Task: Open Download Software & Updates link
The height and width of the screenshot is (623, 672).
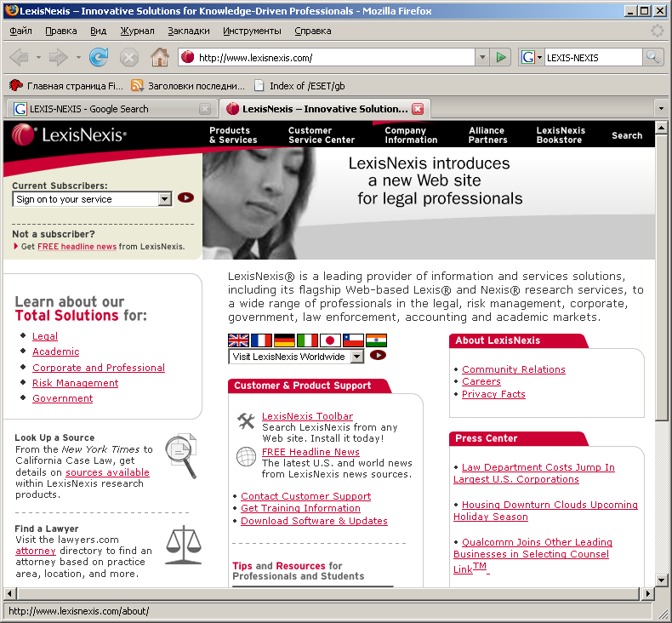Action: 314,521
